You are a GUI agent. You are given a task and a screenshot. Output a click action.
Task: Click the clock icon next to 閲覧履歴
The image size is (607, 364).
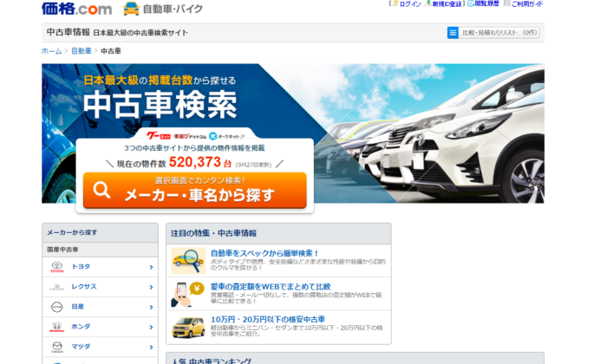(x=471, y=3)
